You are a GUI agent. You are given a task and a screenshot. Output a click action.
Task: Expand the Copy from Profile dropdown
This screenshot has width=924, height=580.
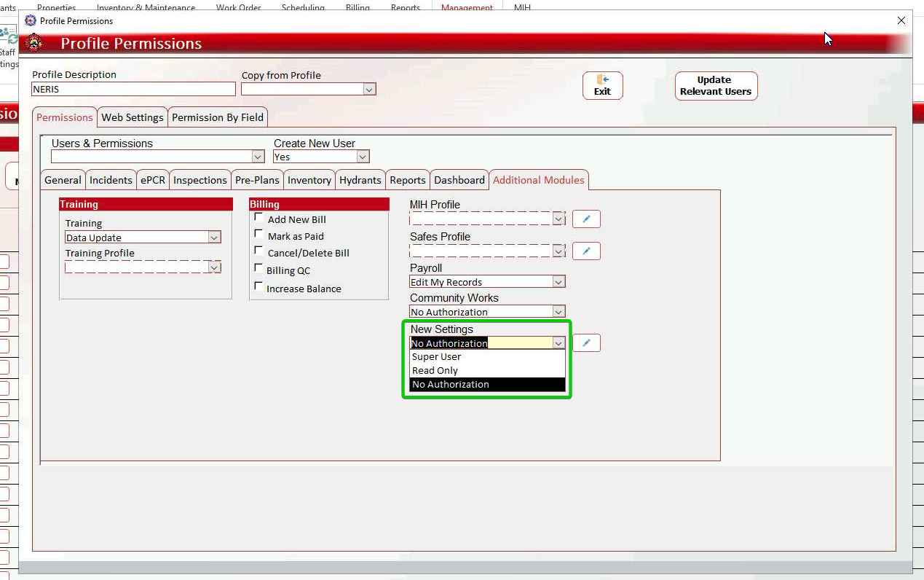click(x=369, y=90)
